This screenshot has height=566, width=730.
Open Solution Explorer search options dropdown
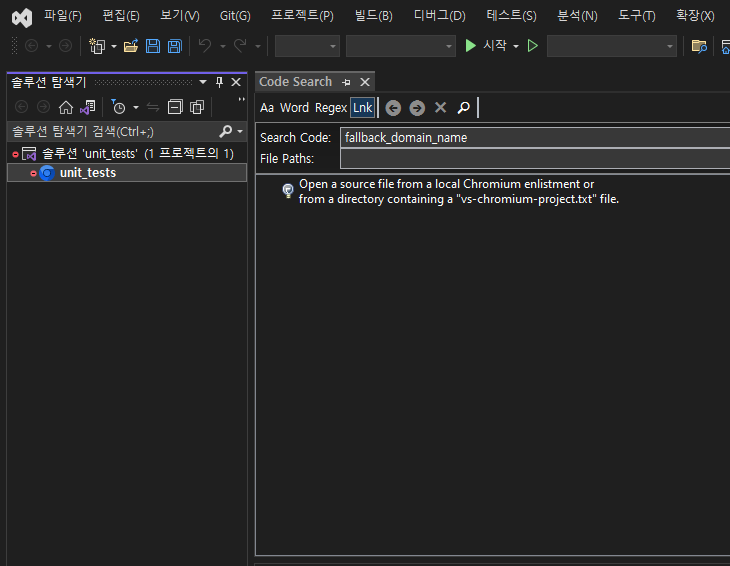[x=240, y=132]
